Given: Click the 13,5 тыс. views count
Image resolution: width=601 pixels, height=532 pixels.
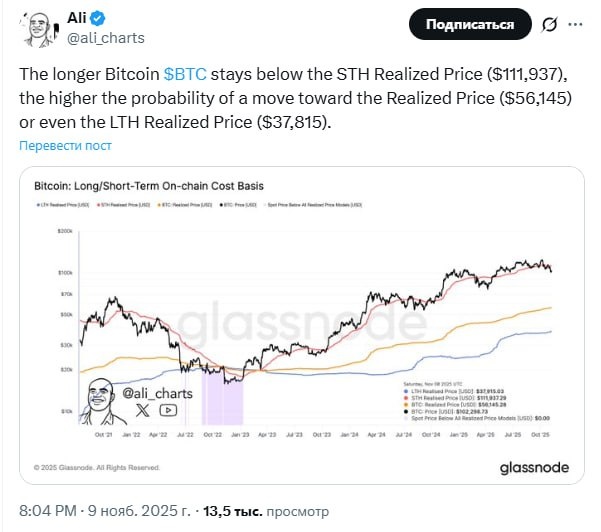Looking at the screenshot, I should click(x=232, y=511).
